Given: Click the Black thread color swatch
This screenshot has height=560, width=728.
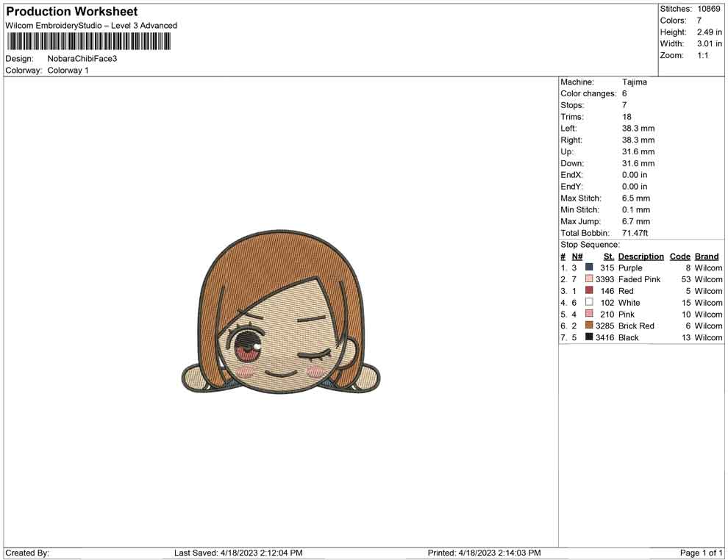Looking at the screenshot, I should (x=589, y=337).
